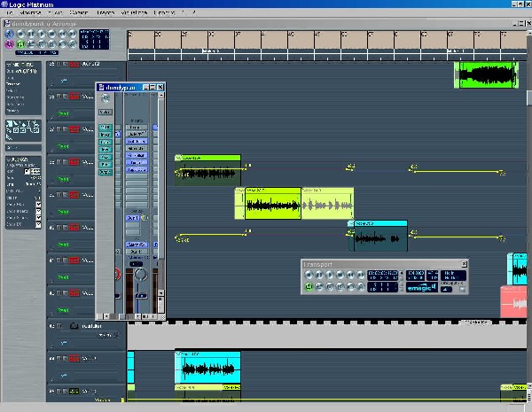Open the blue output slot in mixer channel

click(137, 245)
